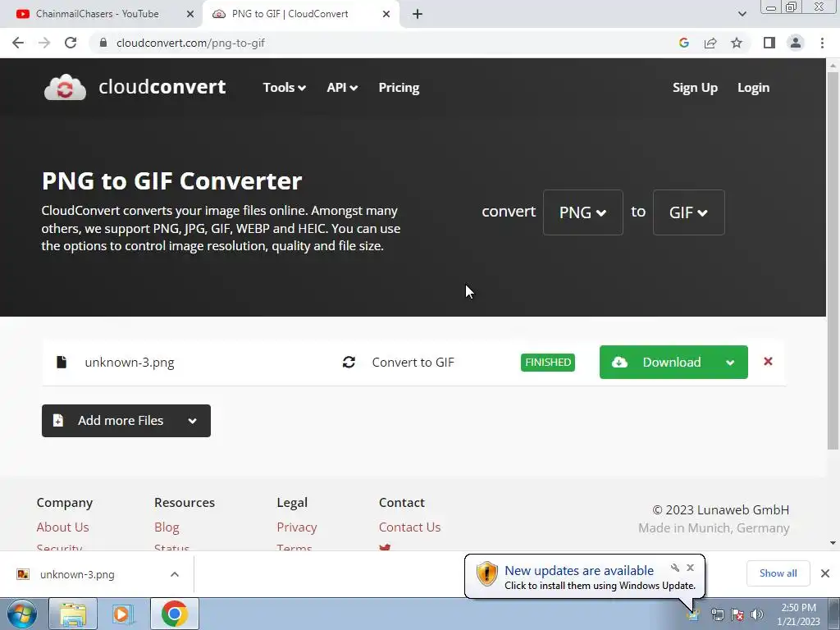The image size is (840, 630).
Task: Open the Pricing page
Action: click(x=399, y=87)
